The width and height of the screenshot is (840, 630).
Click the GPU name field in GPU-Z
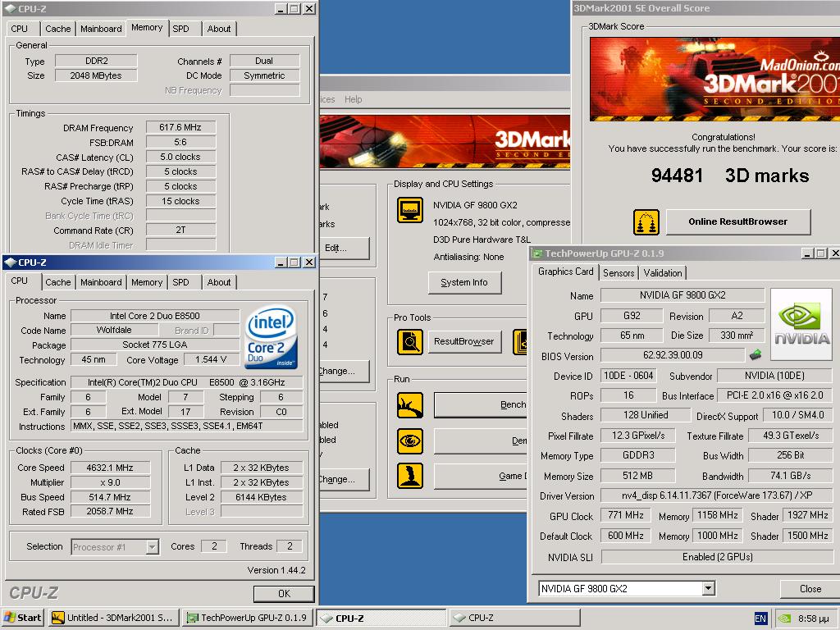pos(682,295)
